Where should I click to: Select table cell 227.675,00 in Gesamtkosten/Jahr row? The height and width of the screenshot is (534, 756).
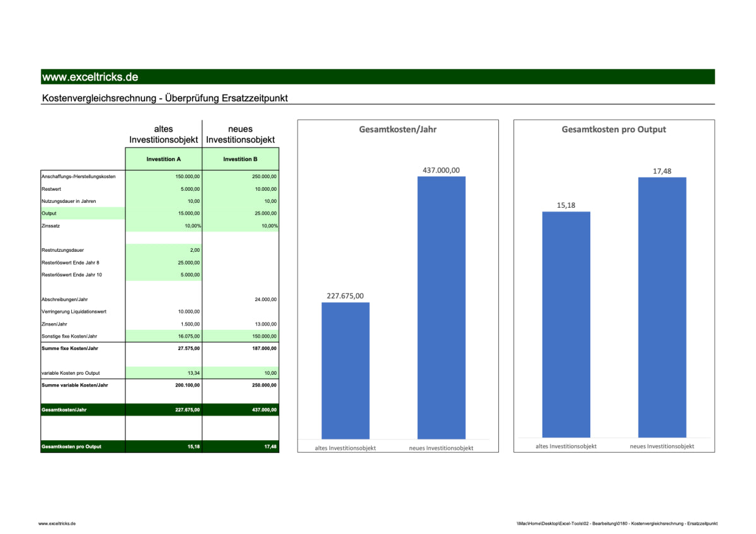tap(164, 410)
